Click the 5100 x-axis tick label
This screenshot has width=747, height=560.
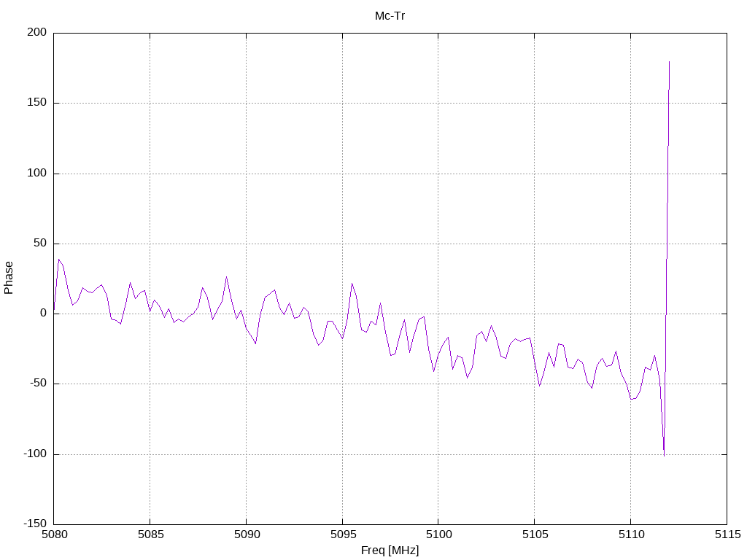click(438, 534)
